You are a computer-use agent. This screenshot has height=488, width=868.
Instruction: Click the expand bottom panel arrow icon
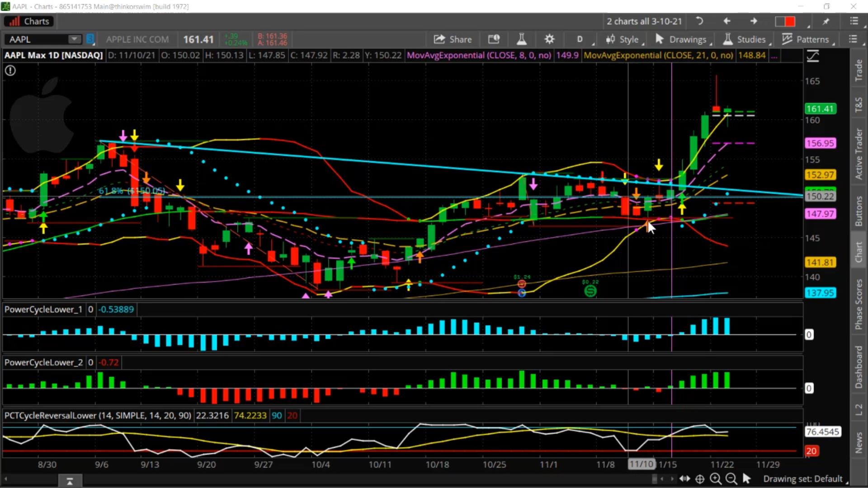coord(70,482)
